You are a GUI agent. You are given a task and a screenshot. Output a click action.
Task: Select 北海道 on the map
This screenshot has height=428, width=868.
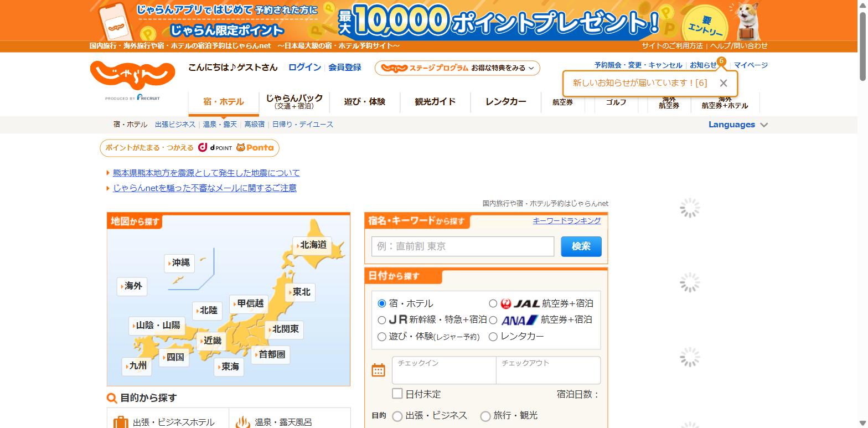pos(312,245)
